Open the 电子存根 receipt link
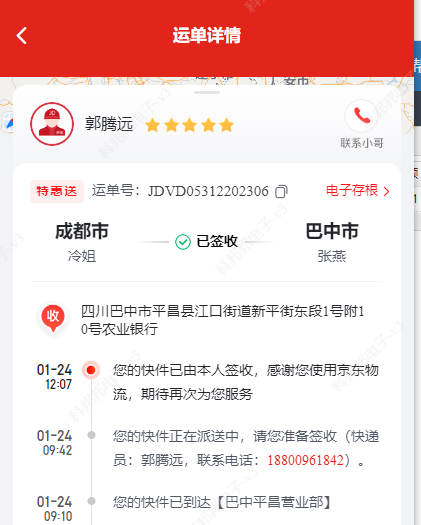The height and width of the screenshot is (525, 421). point(357,191)
